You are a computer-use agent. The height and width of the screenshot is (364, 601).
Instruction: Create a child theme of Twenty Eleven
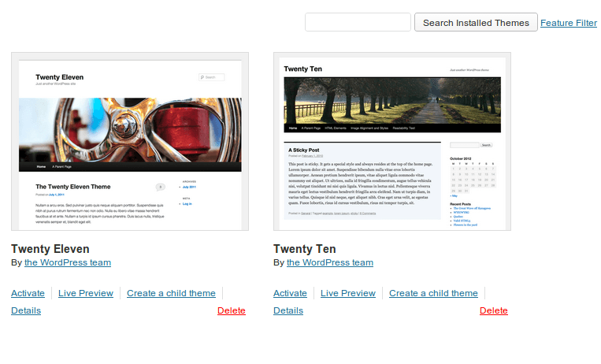(172, 293)
